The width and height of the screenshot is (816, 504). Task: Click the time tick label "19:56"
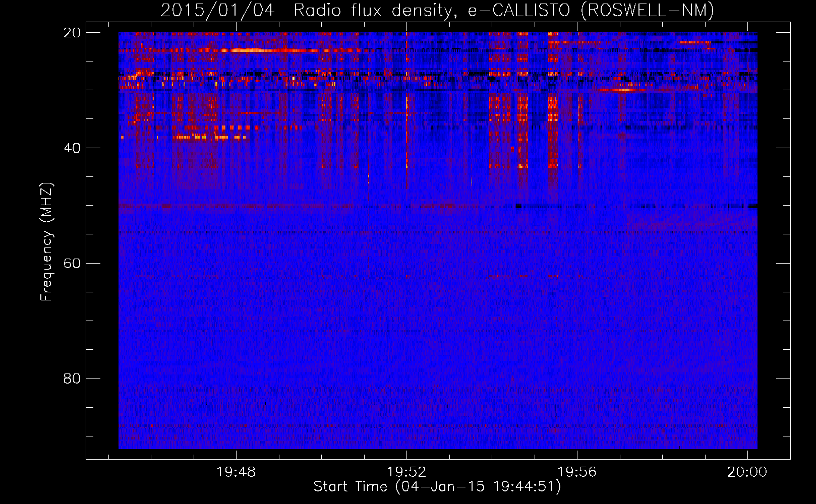tap(577, 472)
